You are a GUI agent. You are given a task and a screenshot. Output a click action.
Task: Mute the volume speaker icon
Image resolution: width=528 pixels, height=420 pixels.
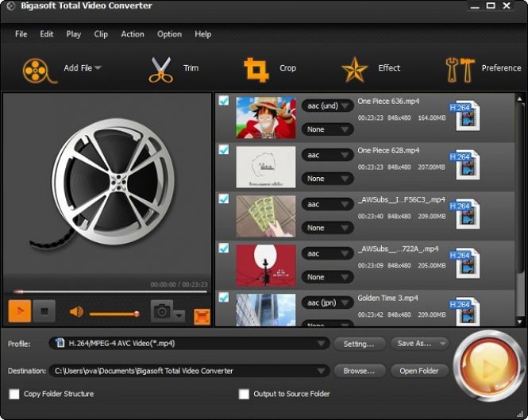pos(76,312)
